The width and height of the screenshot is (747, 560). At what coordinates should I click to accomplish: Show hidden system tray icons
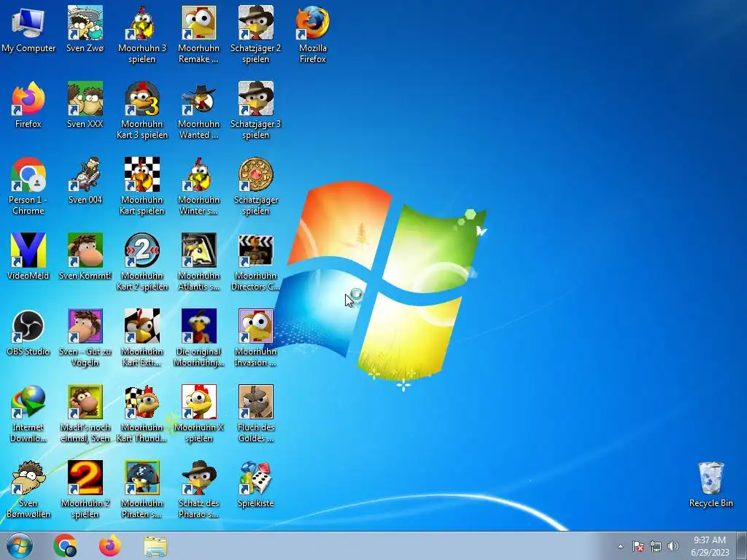point(620,546)
